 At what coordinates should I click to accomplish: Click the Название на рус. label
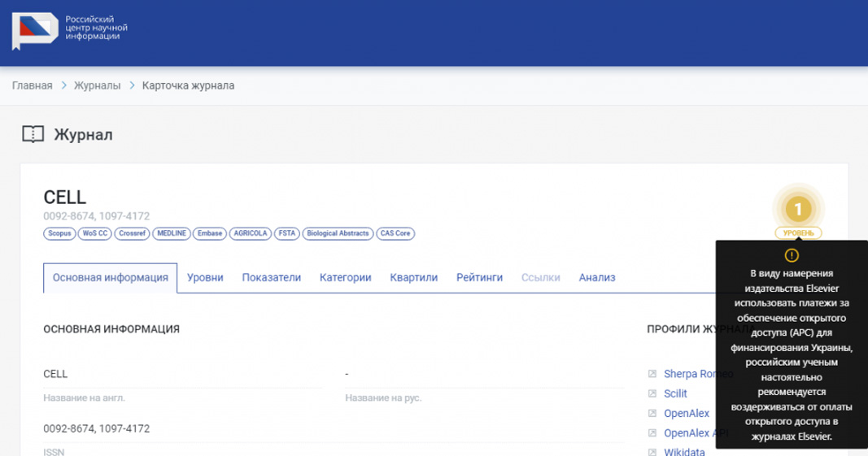383,398
